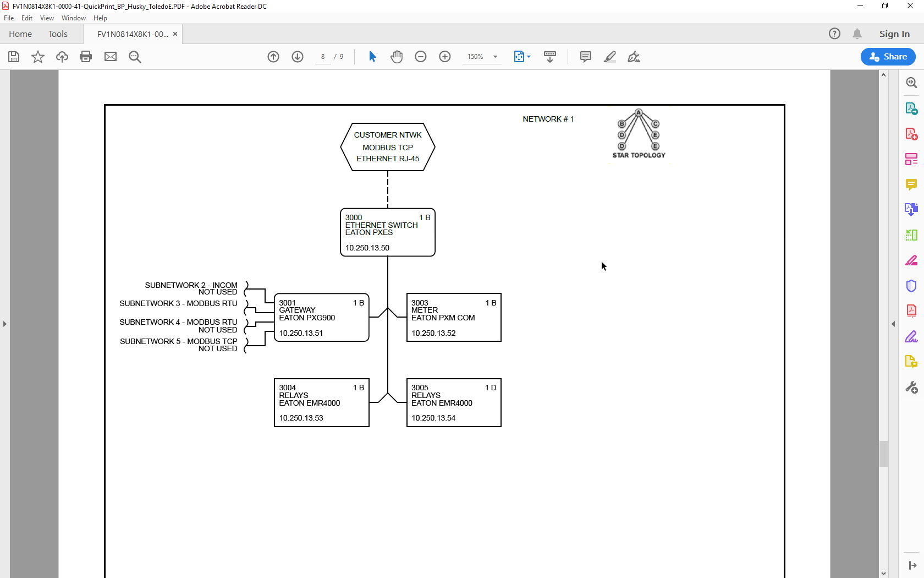This screenshot has width=924, height=578.
Task: Open the find text magnifier icon
Action: coord(135,57)
